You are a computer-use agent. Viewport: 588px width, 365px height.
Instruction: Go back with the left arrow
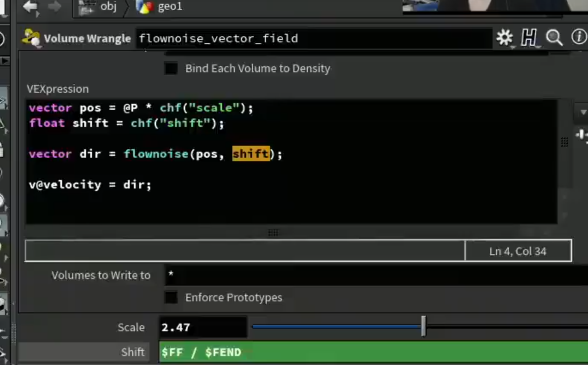[30, 7]
